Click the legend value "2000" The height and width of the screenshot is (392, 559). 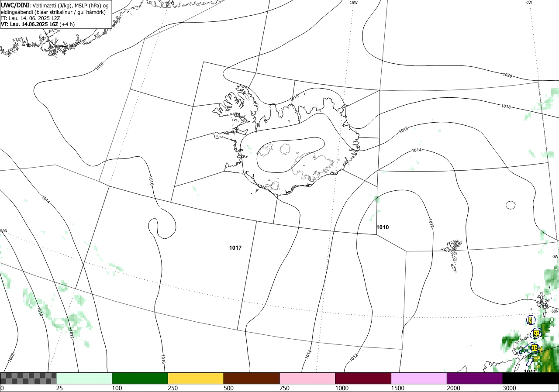(x=454, y=388)
